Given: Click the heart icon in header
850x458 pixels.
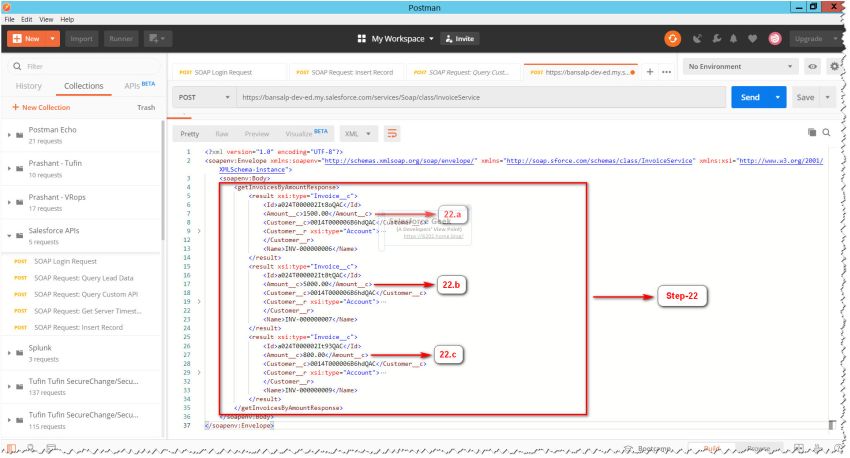Looking at the screenshot, I should point(752,38).
